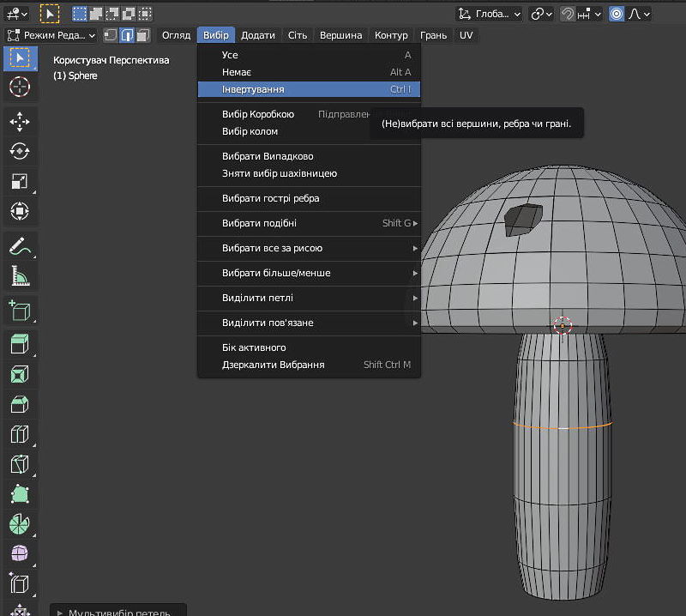The width and height of the screenshot is (686, 616).
Task: Choose Вибрати гострі ребра entry
Action: pyautogui.click(x=309, y=198)
